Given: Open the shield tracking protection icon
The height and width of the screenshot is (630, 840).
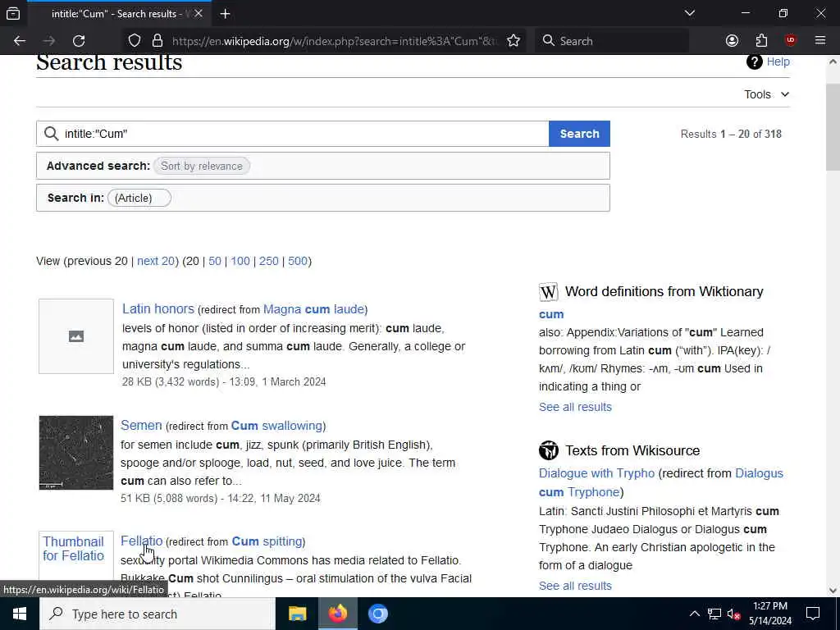Looking at the screenshot, I should [x=135, y=41].
